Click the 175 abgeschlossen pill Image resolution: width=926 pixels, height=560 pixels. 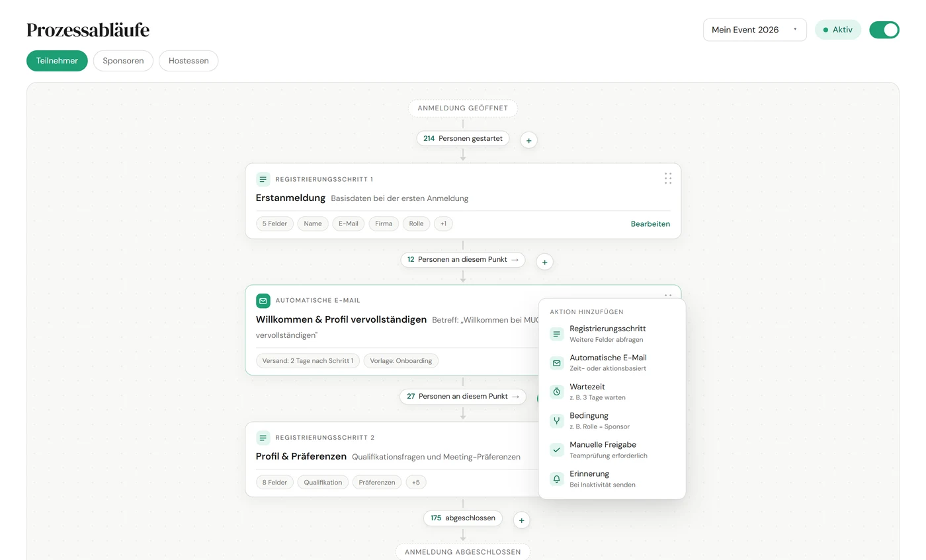[x=463, y=518]
